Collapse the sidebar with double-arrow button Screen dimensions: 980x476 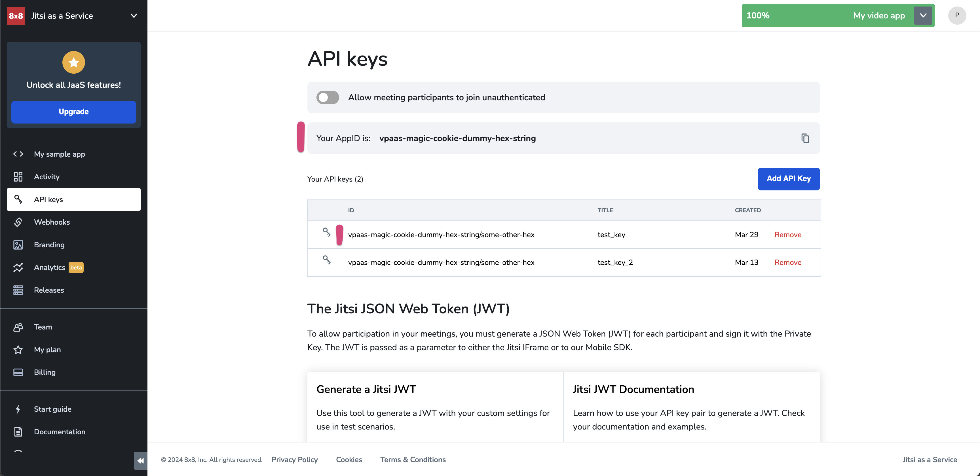point(140,461)
